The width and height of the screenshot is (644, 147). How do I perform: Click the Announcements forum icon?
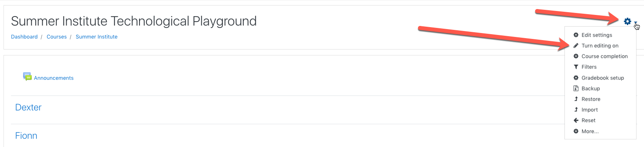[x=27, y=77]
